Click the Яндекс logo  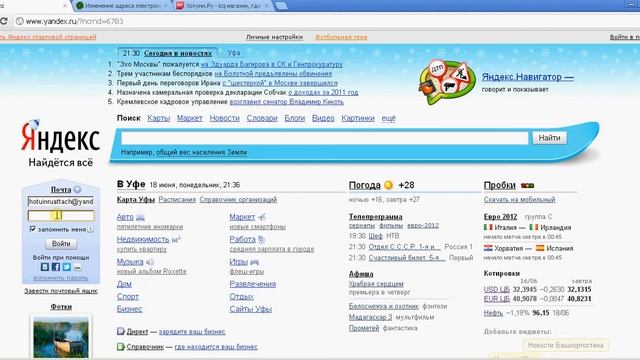(60, 136)
